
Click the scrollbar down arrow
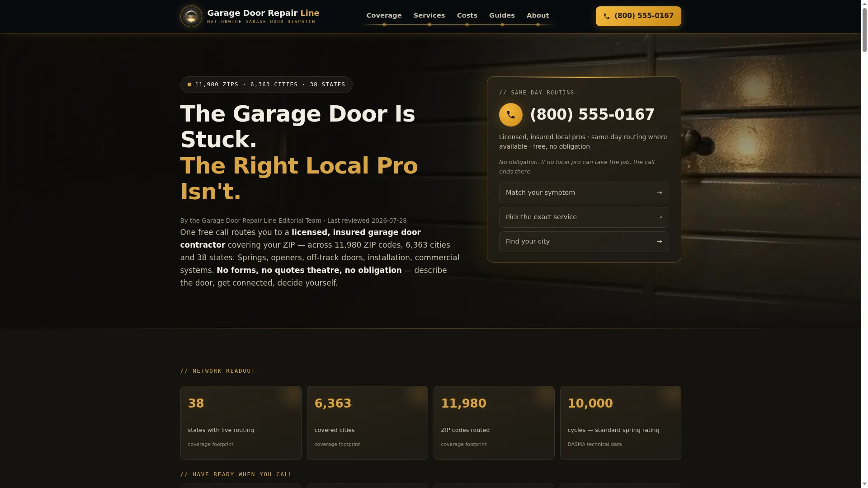(864, 484)
